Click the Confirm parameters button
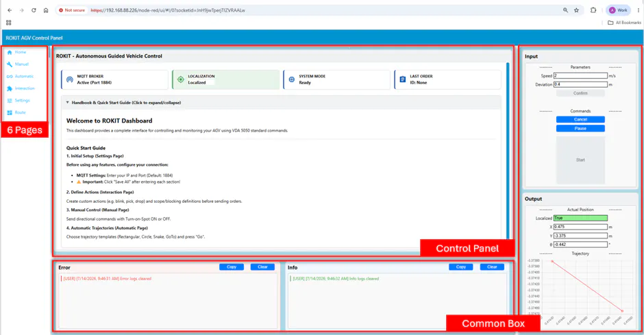The height and width of the screenshot is (335, 644). tap(580, 93)
